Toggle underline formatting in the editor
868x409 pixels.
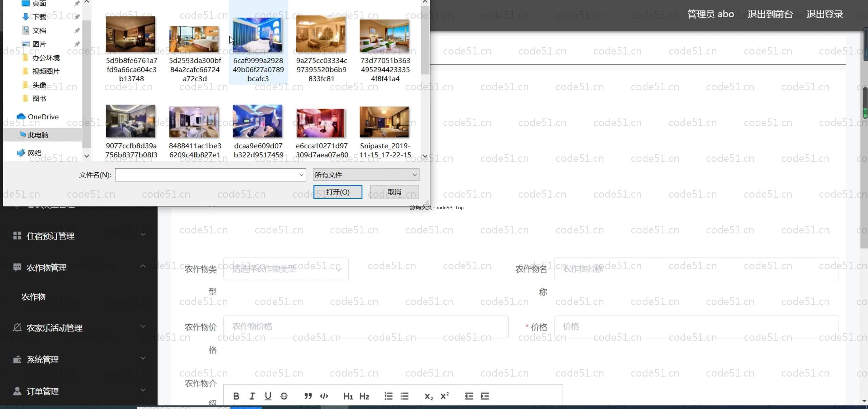tap(268, 396)
